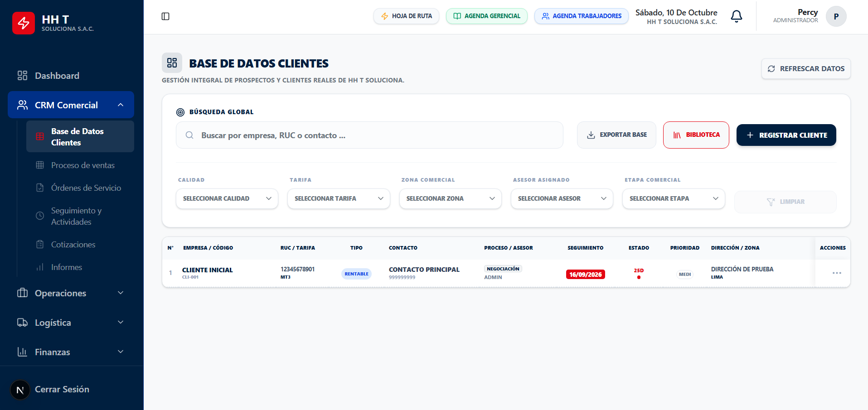Open Seleccionar Asesor dropdown
This screenshot has height=410, width=868.
click(x=562, y=199)
